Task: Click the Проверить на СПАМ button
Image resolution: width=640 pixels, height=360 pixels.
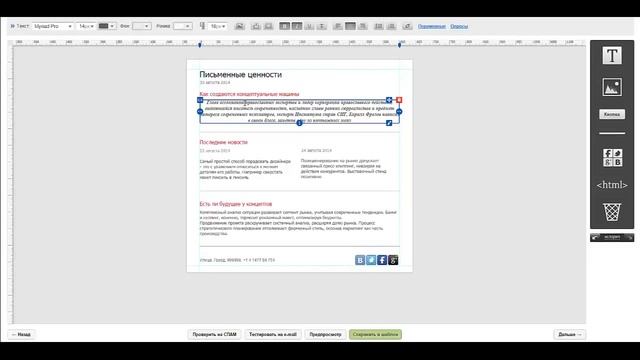Action: (214, 334)
